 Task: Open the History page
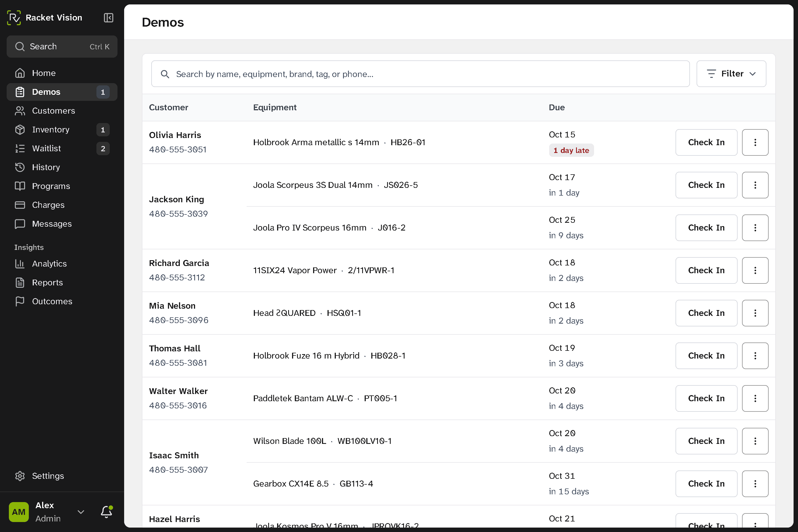point(62,167)
